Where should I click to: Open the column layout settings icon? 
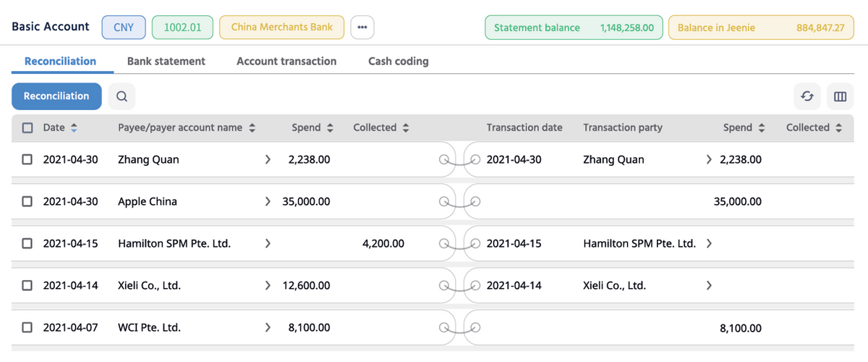tap(840, 96)
